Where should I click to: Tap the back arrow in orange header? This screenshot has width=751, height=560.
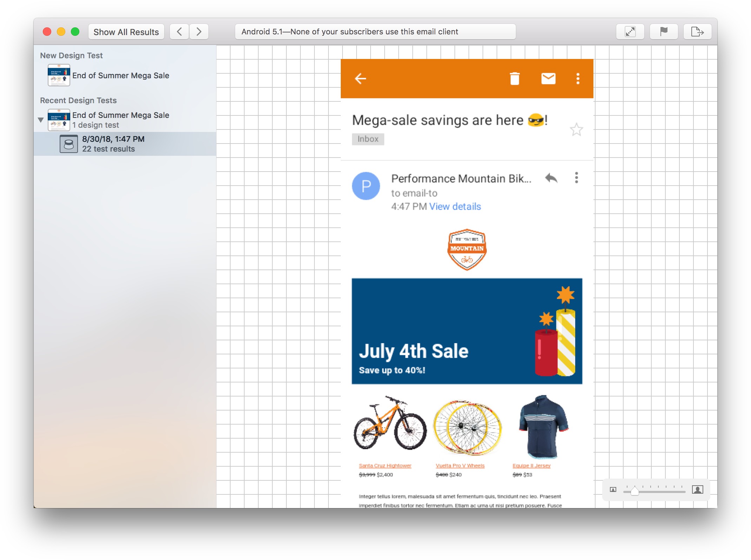(360, 79)
